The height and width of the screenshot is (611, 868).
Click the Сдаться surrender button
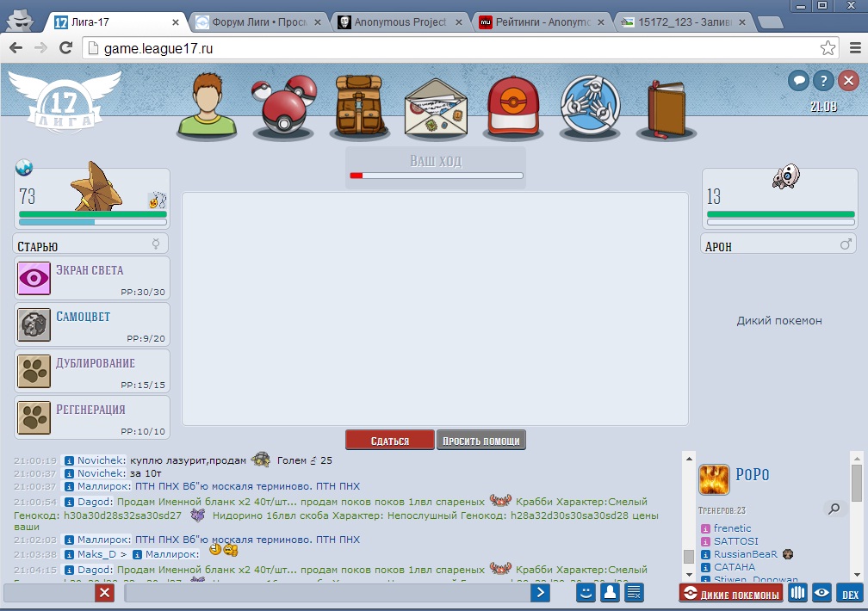390,441
